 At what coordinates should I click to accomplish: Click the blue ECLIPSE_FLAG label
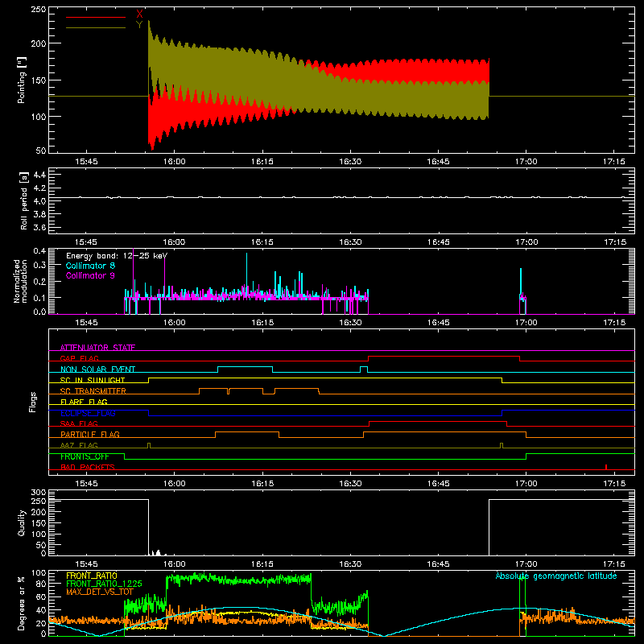[x=88, y=413]
